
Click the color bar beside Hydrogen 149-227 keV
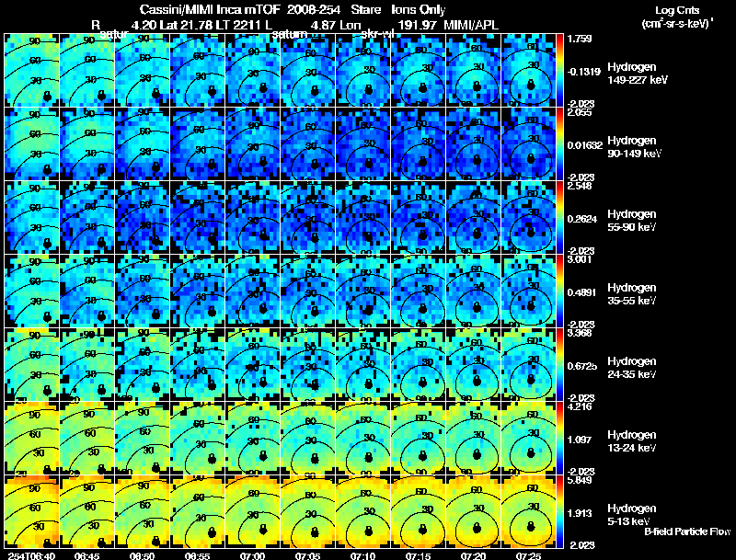[x=559, y=70]
